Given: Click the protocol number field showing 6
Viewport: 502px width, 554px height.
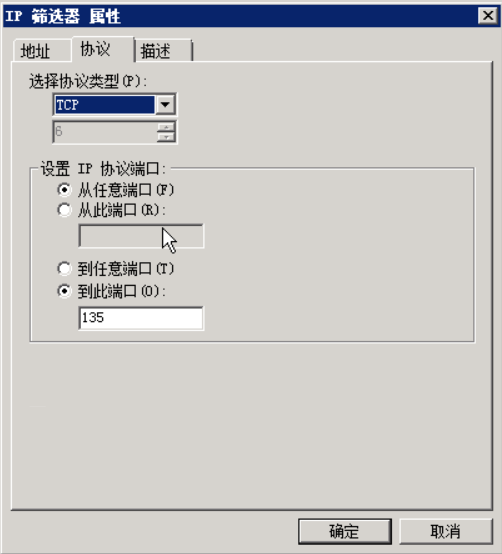Looking at the screenshot, I should [105, 131].
